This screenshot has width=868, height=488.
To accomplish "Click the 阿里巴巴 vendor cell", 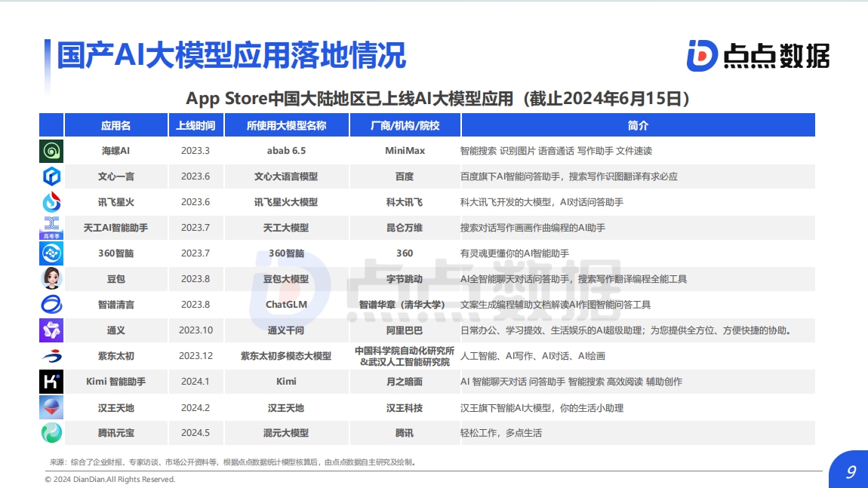I will pos(405,330).
